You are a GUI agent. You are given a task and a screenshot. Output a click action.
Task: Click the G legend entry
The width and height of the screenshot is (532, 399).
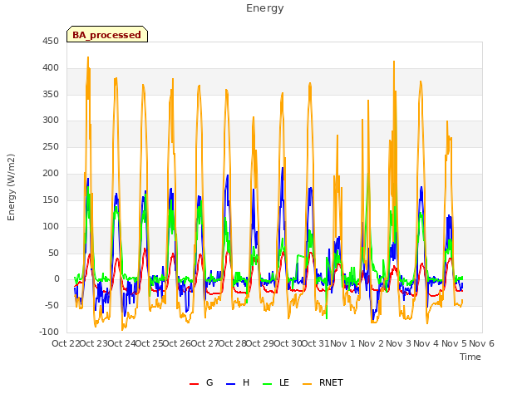pyautogui.click(x=201, y=382)
